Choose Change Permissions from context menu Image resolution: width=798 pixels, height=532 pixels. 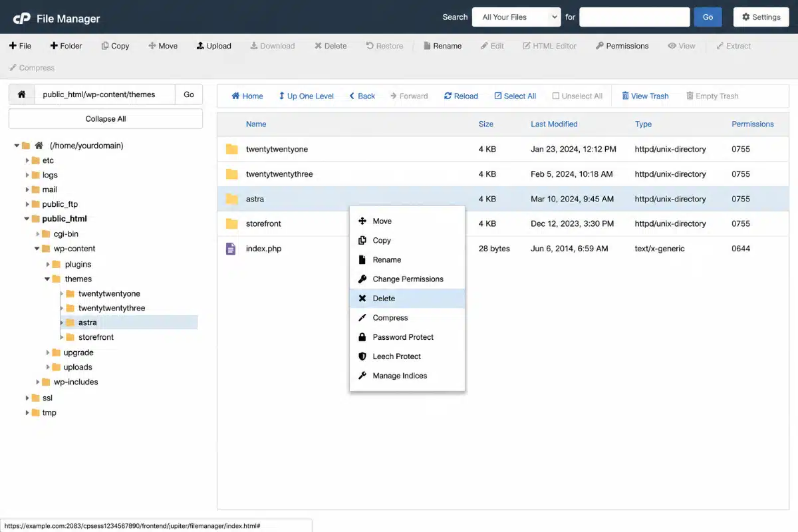point(407,279)
